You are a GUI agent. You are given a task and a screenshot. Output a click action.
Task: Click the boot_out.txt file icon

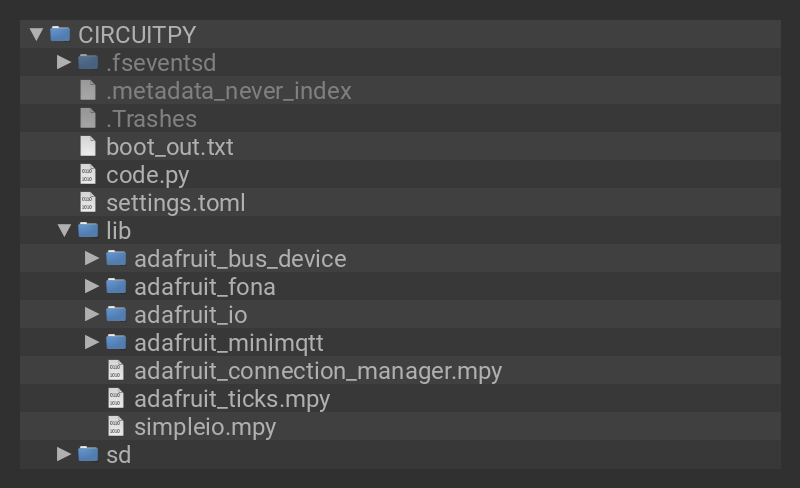pos(88,146)
